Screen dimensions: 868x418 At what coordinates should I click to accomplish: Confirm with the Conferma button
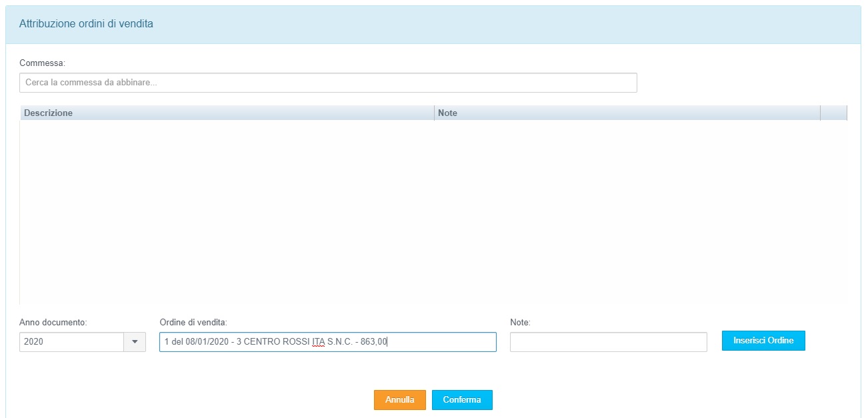click(x=461, y=400)
